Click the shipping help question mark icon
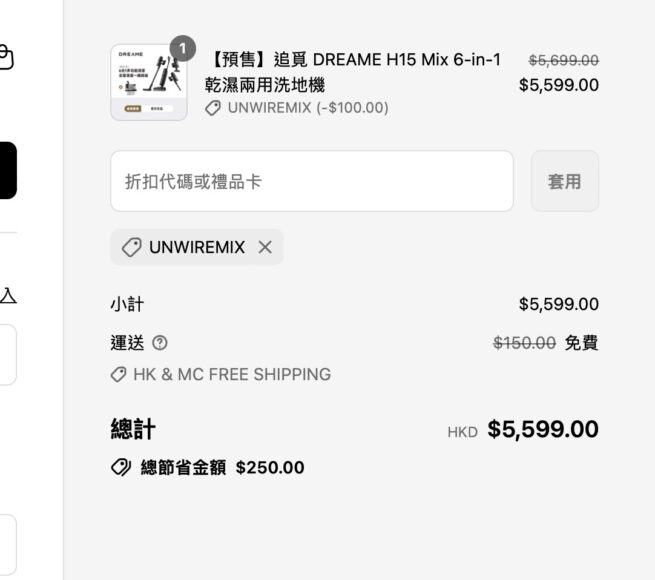Image resolution: width=655 pixels, height=580 pixels. (160, 343)
